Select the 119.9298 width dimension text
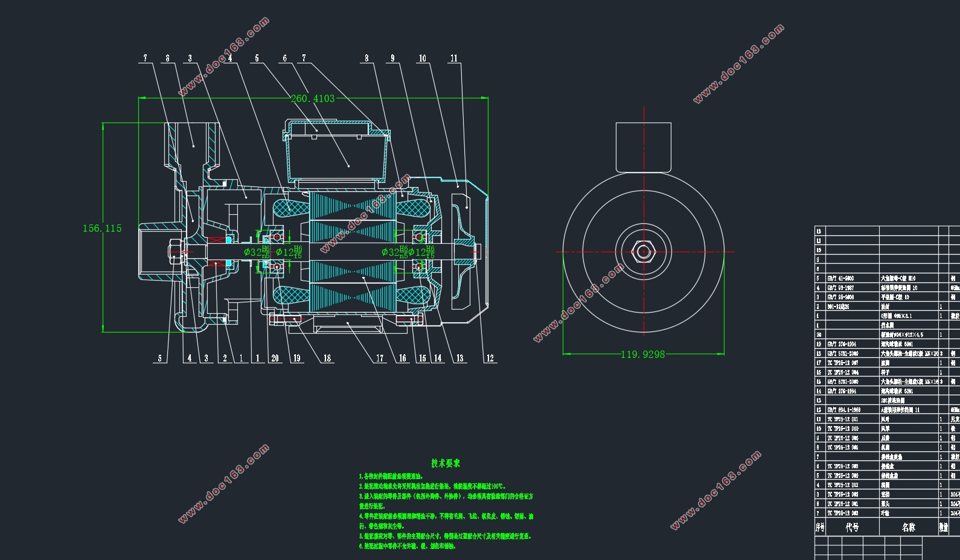960x560 pixels. [x=643, y=354]
